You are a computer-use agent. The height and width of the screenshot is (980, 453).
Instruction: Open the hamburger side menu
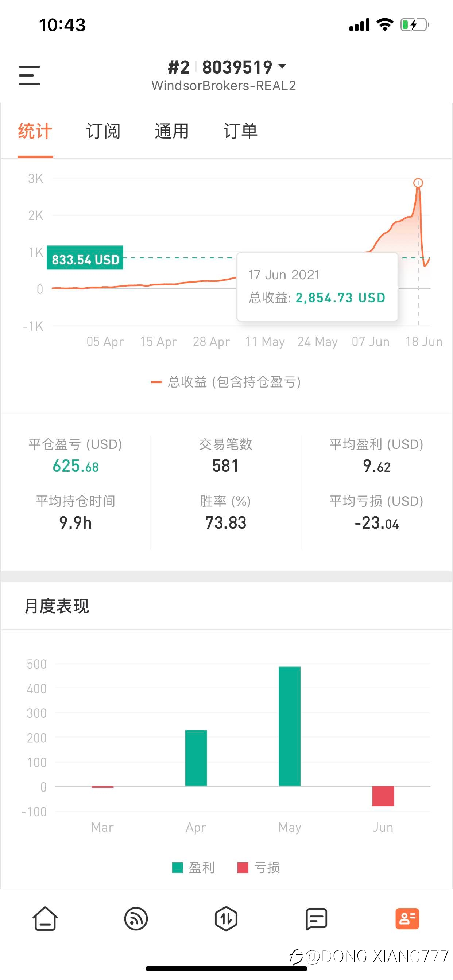pos(29,75)
